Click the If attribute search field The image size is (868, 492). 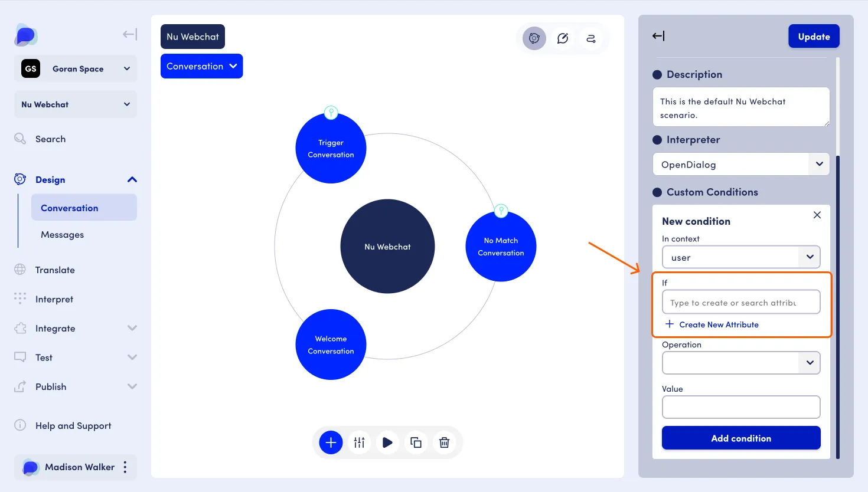click(x=741, y=302)
